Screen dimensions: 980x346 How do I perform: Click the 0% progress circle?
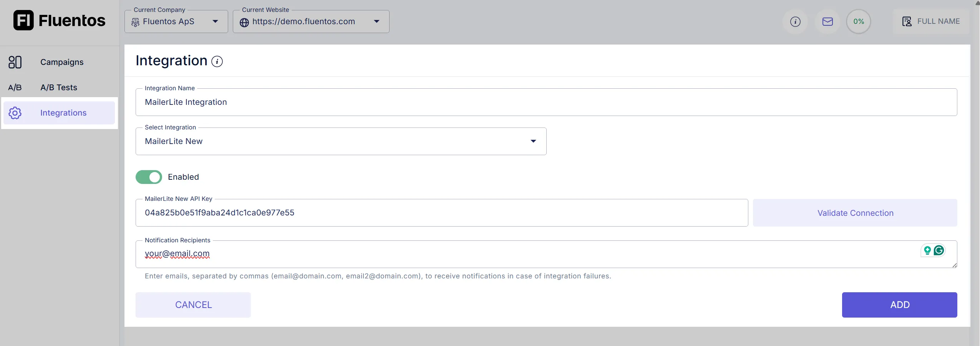pos(859,22)
